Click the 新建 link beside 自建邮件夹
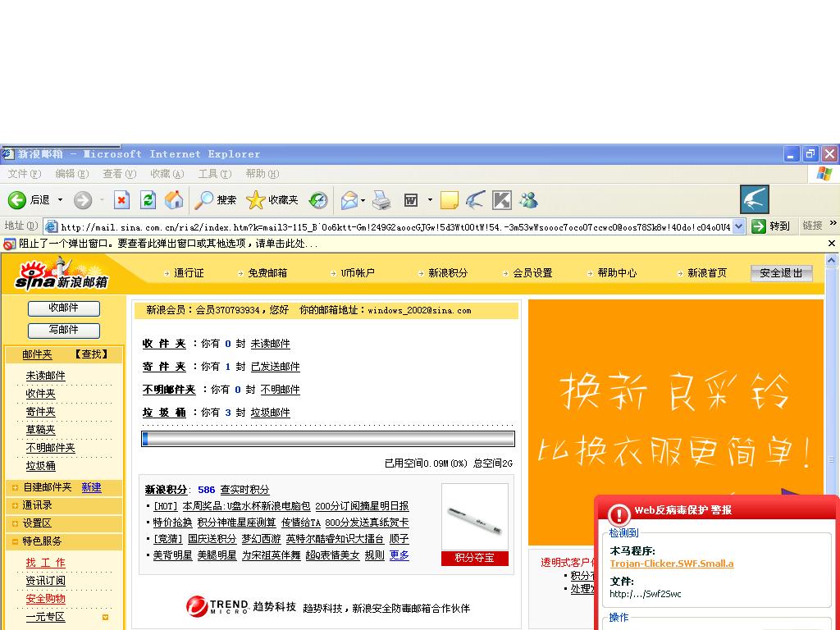 pyautogui.click(x=92, y=487)
